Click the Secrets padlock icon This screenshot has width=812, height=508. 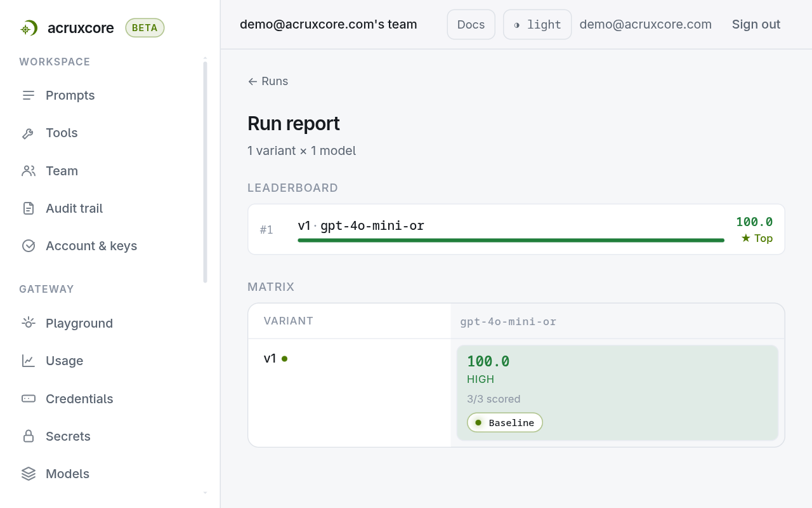[x=29, y=436]
